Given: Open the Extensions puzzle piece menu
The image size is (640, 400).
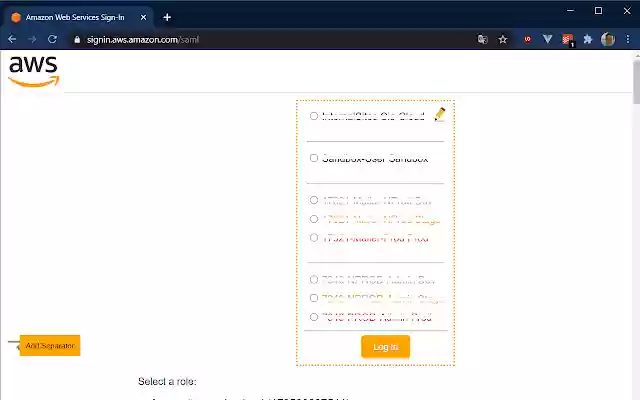Looking at the screenshot, I should [x=588, y=39].
